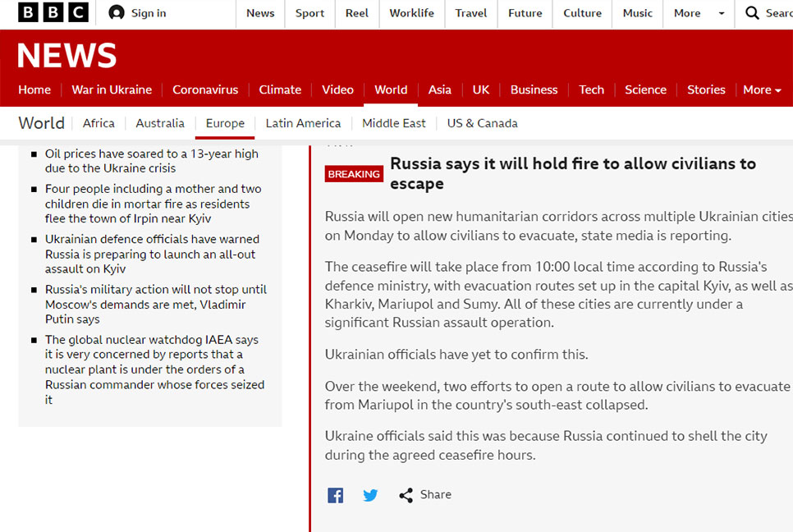
Task: Open the Stories tab
Action: pyautogui.click(x=706, y=90)
